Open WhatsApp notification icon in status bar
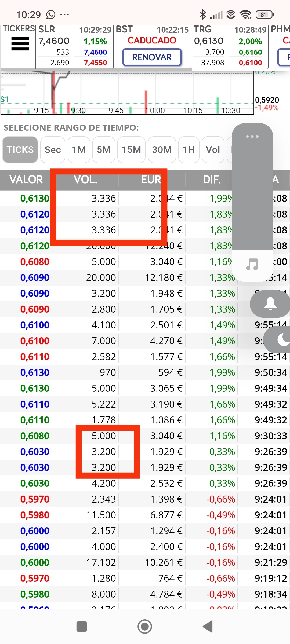The width and height of the screenshot is (290, 644). coord(51,14)
